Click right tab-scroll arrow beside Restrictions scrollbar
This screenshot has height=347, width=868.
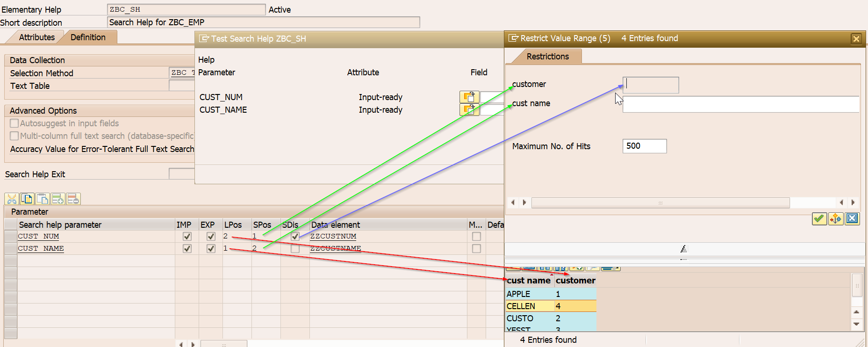click(x=524, y=202)
